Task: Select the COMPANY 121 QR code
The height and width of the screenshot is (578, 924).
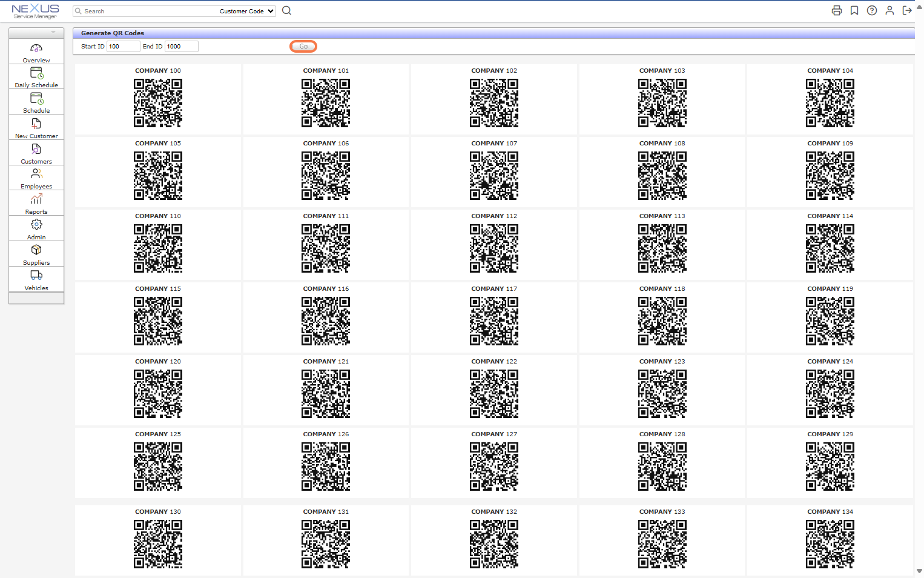Action: coord(326,394)
